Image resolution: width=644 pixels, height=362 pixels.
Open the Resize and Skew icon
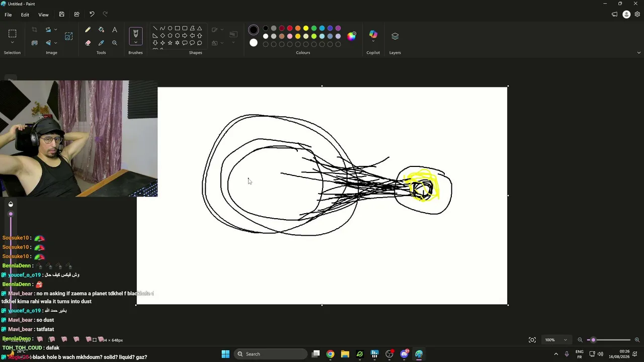pos(69,36)
